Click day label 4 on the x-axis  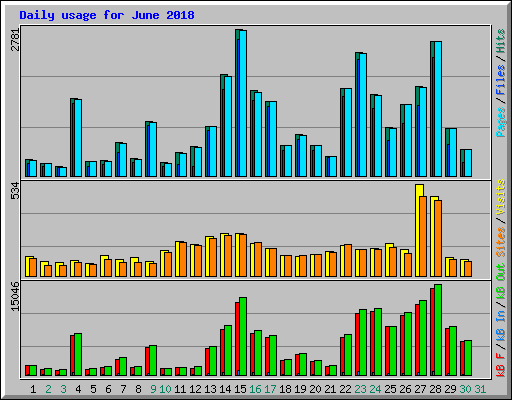(x=78, y=389)
